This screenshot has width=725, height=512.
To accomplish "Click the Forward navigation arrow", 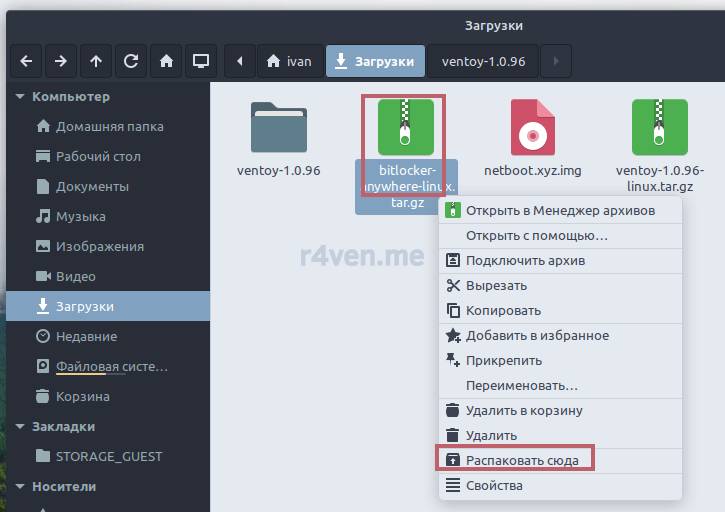I will [x=61, y=61].
